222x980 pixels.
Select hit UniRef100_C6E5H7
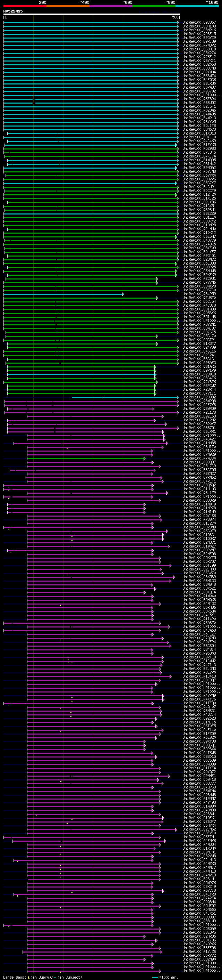[199, 236]
